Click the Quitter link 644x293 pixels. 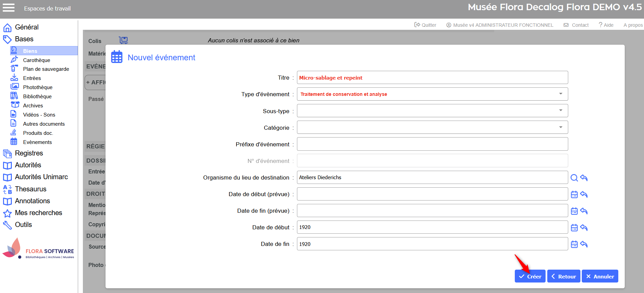[x=425, y=25]
